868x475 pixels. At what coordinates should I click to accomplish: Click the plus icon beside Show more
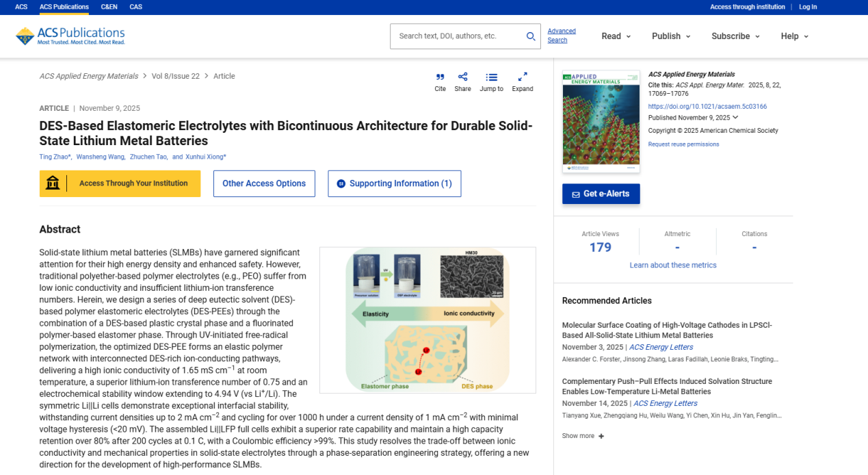point(601,436)
